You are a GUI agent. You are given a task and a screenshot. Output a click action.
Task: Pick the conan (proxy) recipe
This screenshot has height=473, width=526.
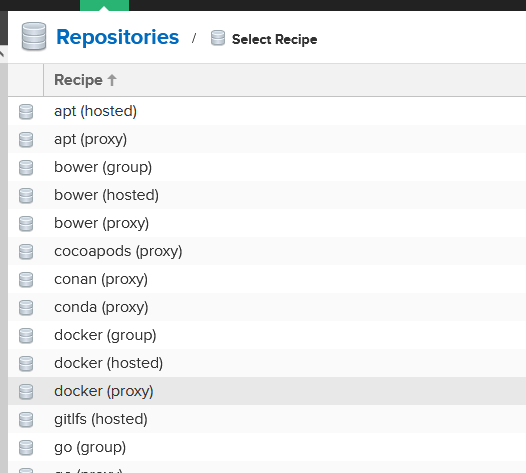[x=267, y=279]
